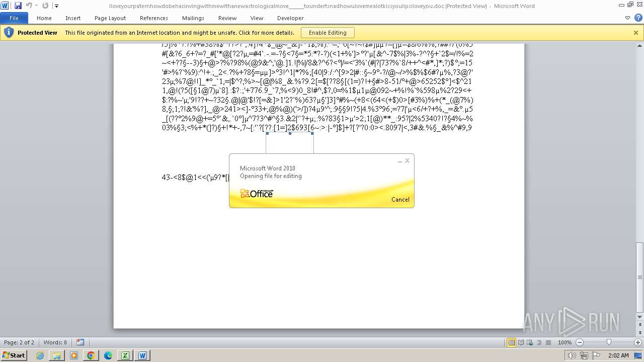Click the Word taskbar button
Viewport: 644px width, 362px height.
point(142,355)
